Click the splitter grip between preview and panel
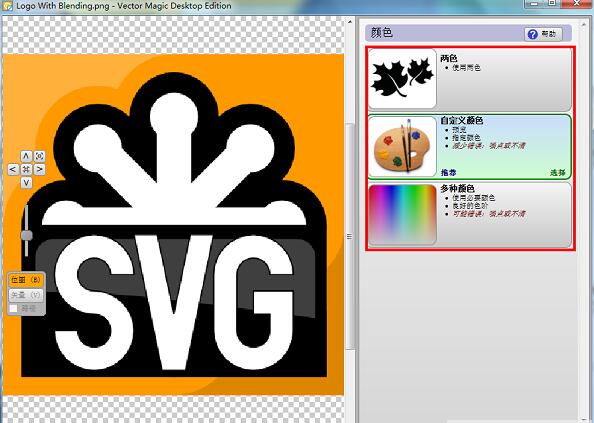594x423 pixels. pyautogui.click(x=349, y=237)
